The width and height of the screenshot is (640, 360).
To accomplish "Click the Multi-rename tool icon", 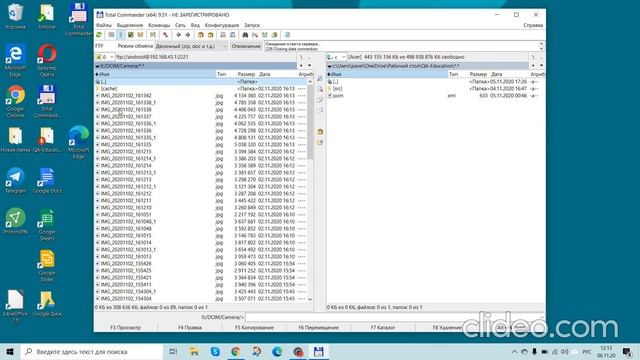I will point(255,35).
